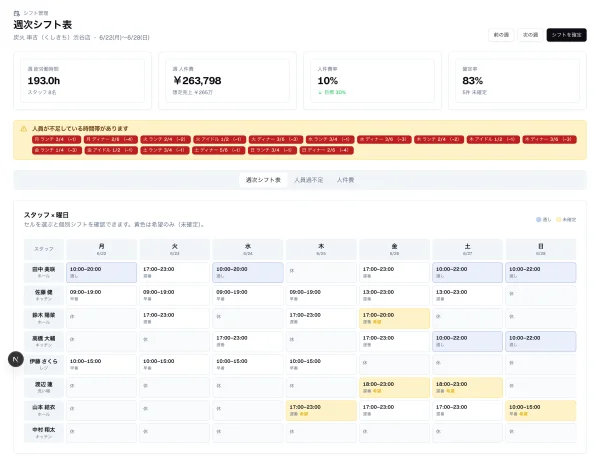Open 高橋's Sunday 10:00–22:00 shift cell
The width and height of the screenshot is (600, 470).
tap(541, 341)
